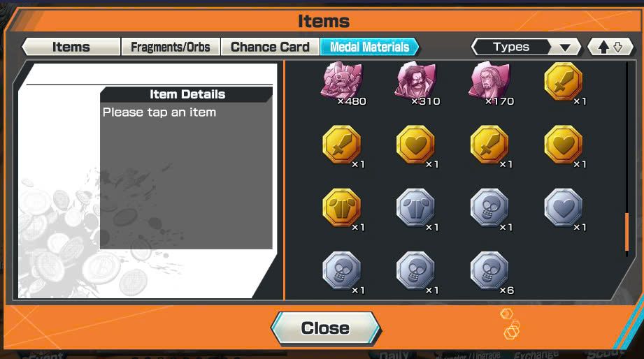644x359 pixels.
Task: Select the Medal Materials tab
Action: point(369,47)
